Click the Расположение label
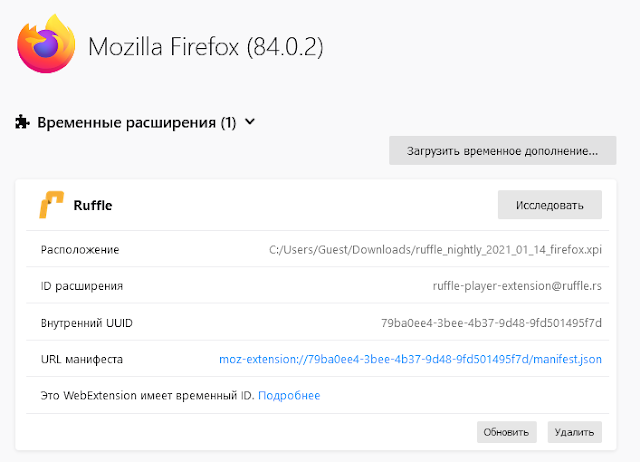The height and width of the screenshot is (462, 640). point(80,250)
